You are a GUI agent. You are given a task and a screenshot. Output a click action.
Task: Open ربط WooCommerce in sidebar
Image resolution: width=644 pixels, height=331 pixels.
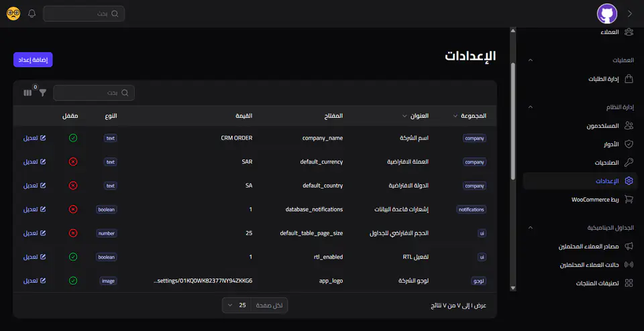tap(595, 200)
